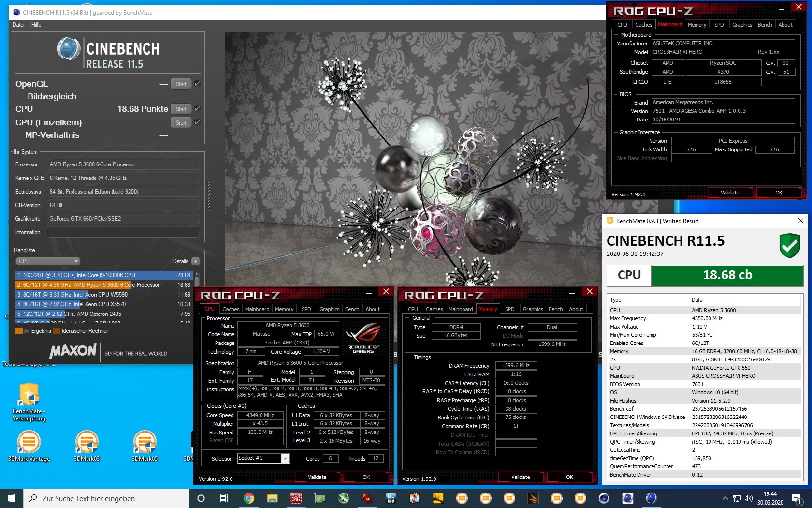This screenshot has width=812, height=508.
Task: Start the OpenGL benchmark
Action: 181,84
